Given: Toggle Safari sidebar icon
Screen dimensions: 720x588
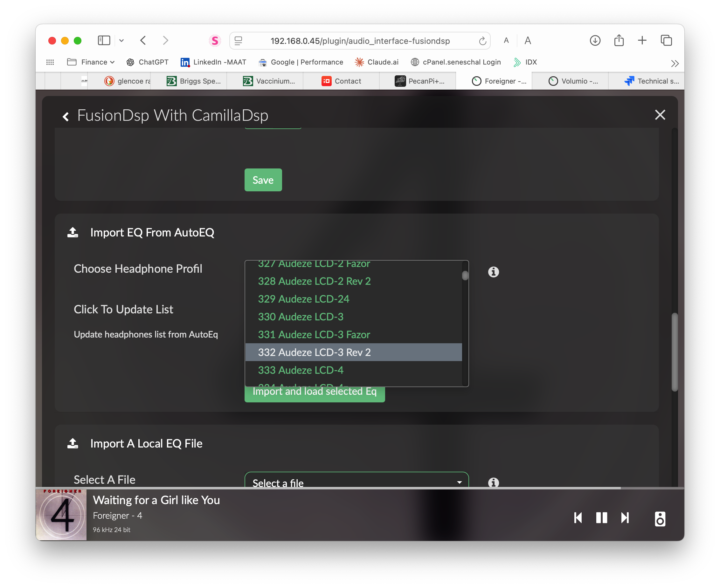Looking at the screenshot, I should pos(104,41).
